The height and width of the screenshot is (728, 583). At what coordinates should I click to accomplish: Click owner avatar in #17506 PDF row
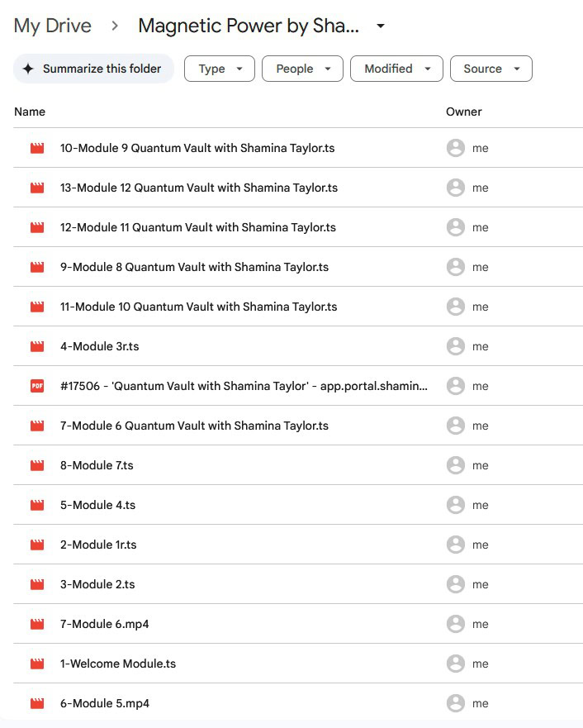point(456,386)
